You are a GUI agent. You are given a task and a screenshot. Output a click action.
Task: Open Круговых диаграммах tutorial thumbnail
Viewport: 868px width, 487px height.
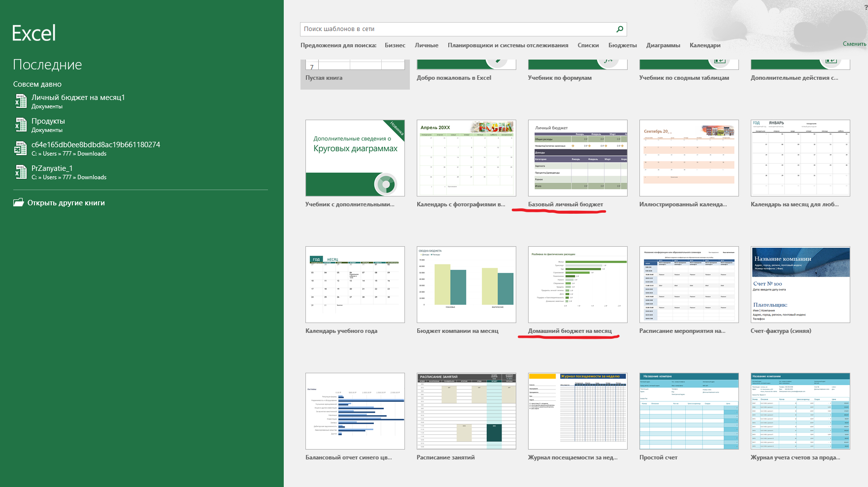pyautogui.click(x=355, y=158)
